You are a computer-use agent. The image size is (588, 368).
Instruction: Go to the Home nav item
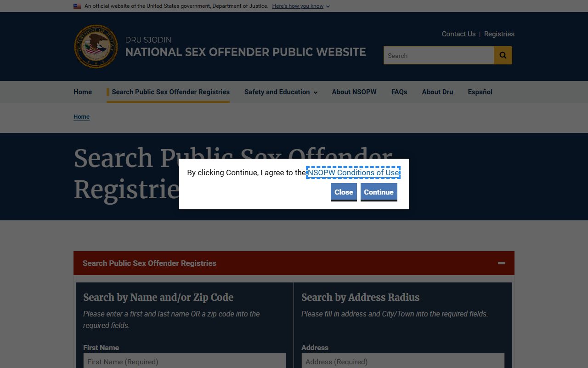(83, 92)
